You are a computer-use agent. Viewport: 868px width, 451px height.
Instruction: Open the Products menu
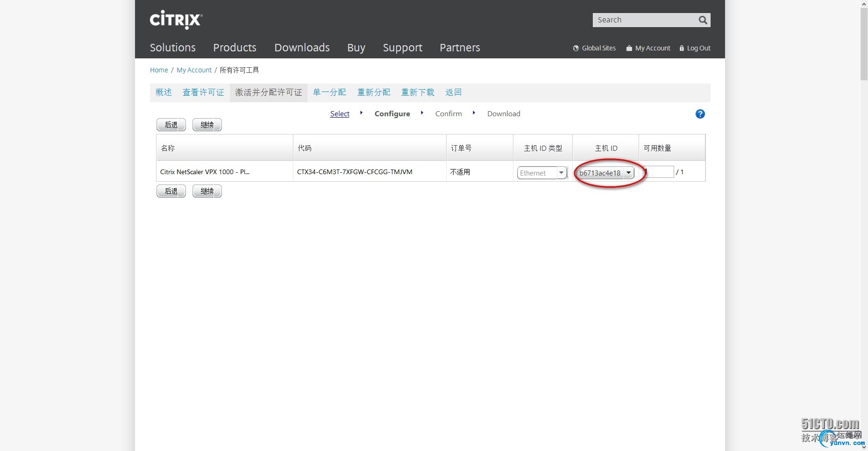click(235, 48)
